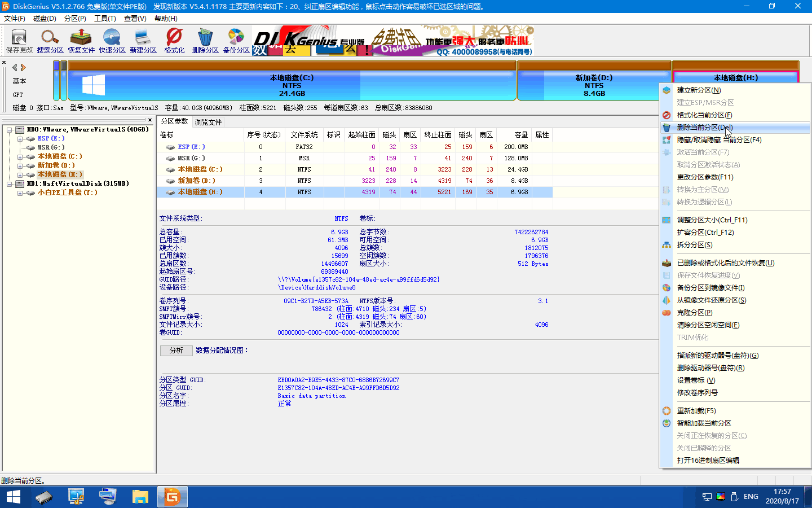Open the taskbar clock showing 17:57
812x508 pixels.
click(x=782, y=497)
